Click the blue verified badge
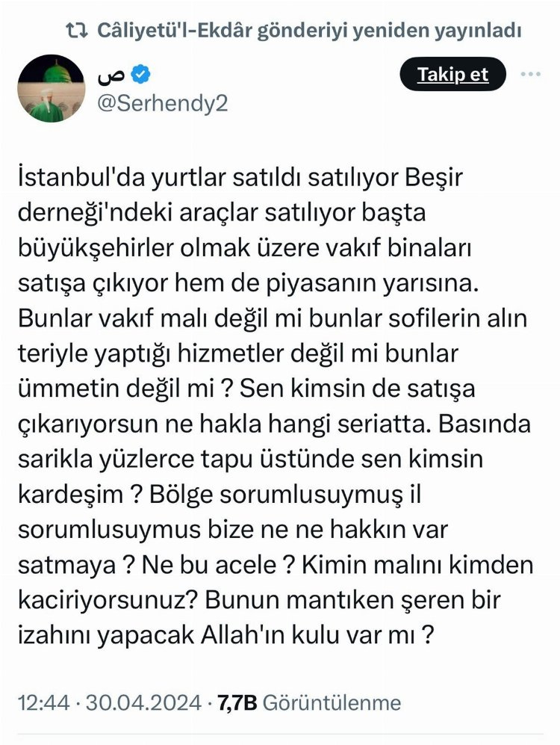The image size is (560, 745). tap(142, 74)
